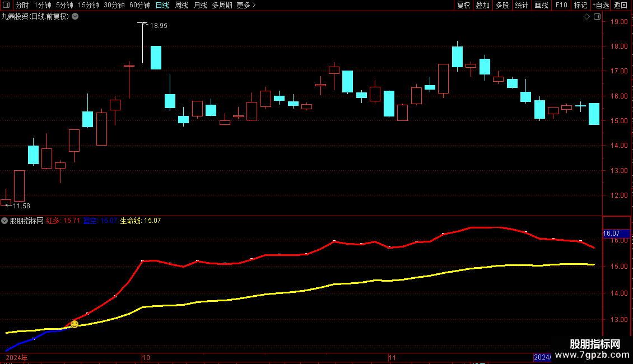Click the 叠加 overlay button
This screenshot has height=364, width=633.
tap(483, 5)
